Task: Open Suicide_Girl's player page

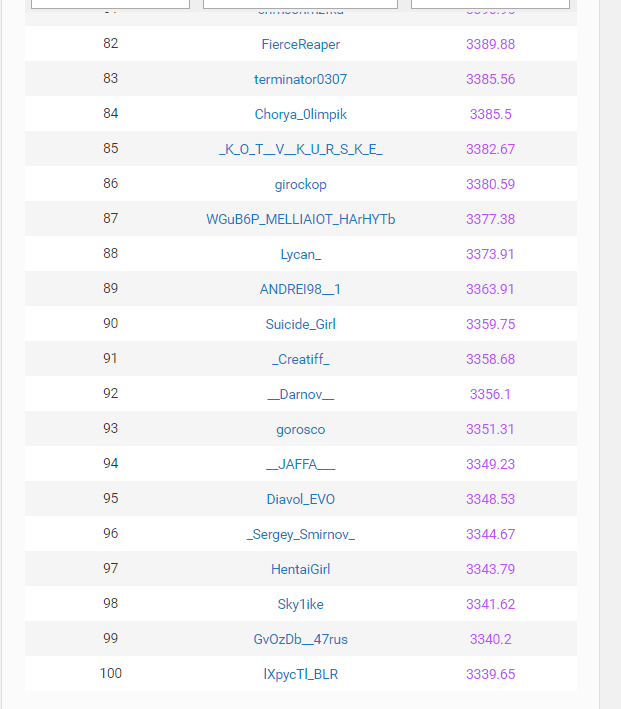Action: point(300,324)
